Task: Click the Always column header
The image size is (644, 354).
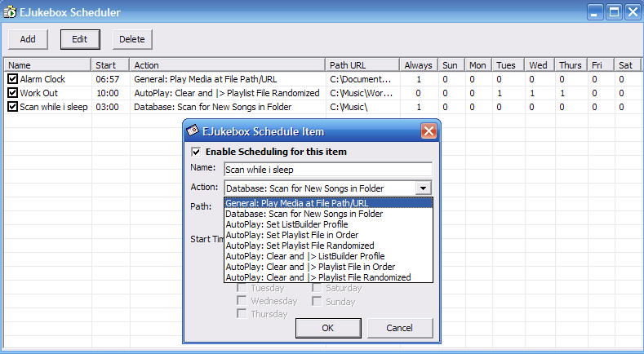Action: 419,65
